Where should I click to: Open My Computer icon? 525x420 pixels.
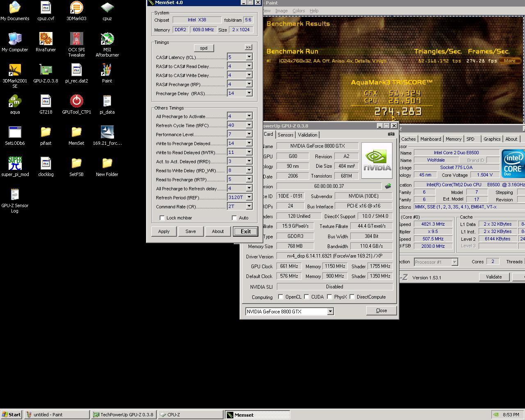15,42
